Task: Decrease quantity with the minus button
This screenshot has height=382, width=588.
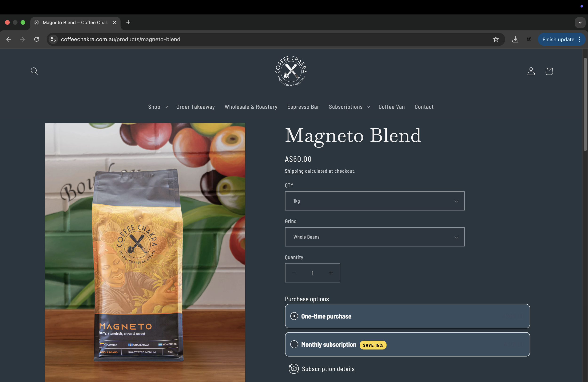Action: tap(294, 273)
